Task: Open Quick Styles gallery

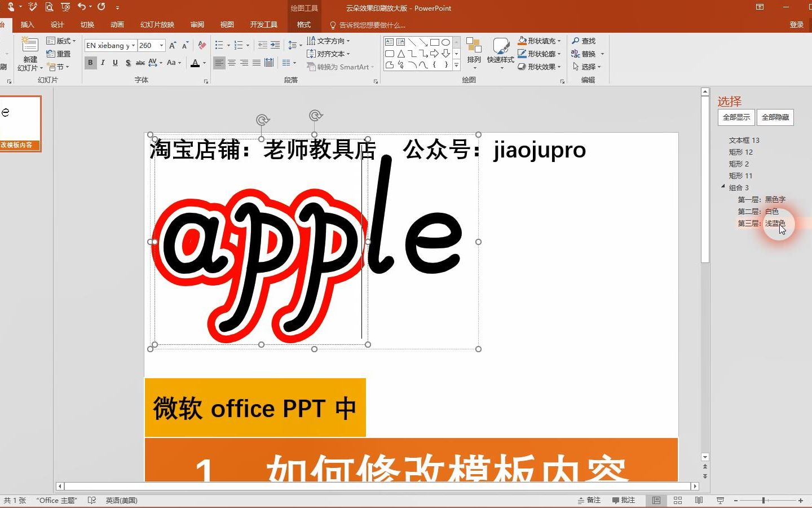Action: tap(500, 54)
